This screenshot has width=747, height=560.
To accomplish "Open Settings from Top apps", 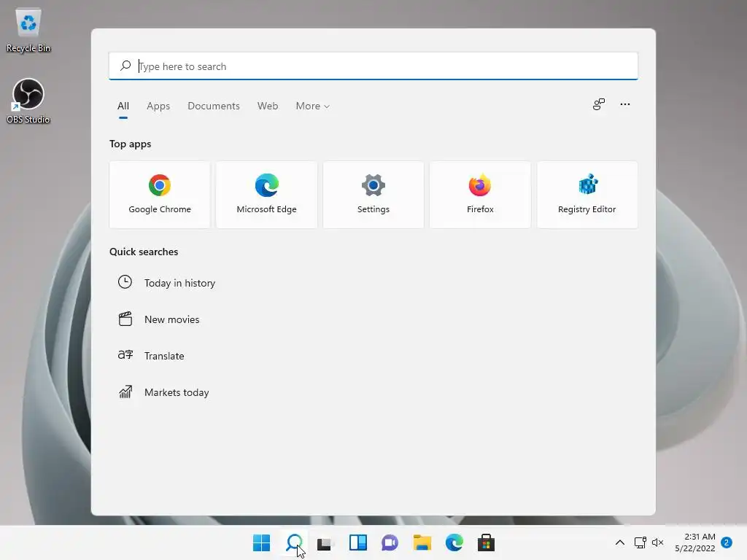I will 373,194.
